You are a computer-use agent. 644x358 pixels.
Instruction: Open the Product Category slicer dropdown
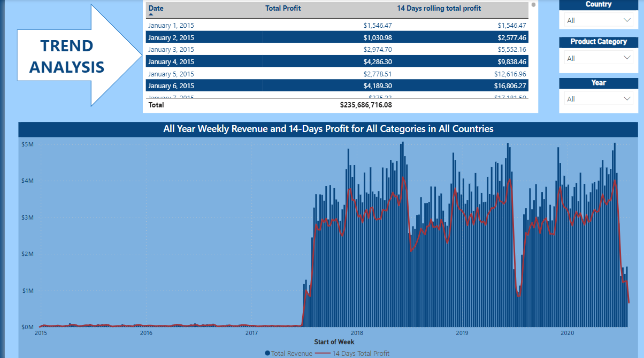(599, 58)
